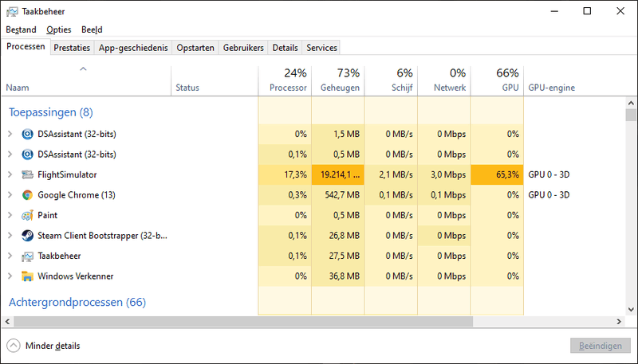Click the horizontal scrollbar thumb
The image size is (638, 364).
[x=243, y=321]
